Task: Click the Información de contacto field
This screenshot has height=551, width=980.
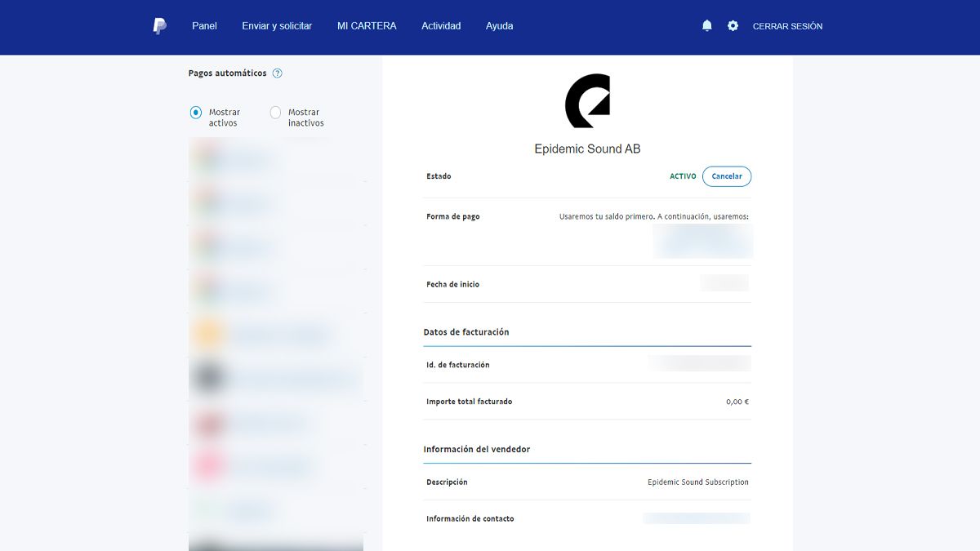Action: [697, 518]
